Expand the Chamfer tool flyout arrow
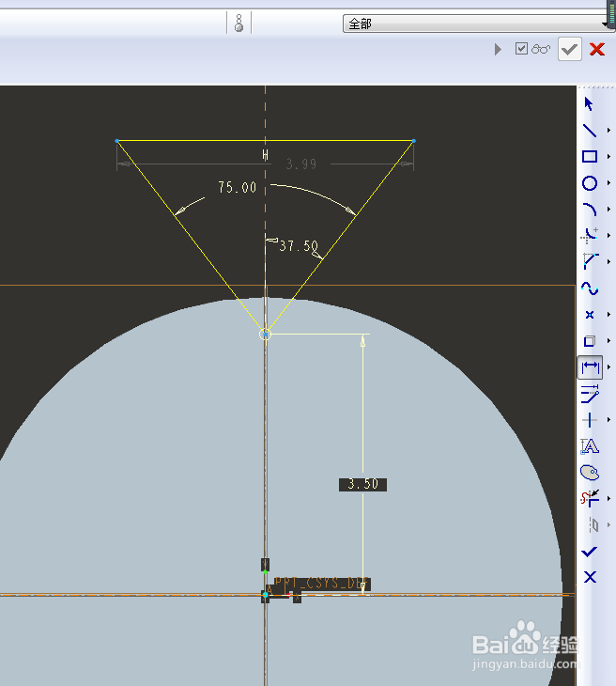Viewport: 616px width, 686px height. [x=608, y=261]
